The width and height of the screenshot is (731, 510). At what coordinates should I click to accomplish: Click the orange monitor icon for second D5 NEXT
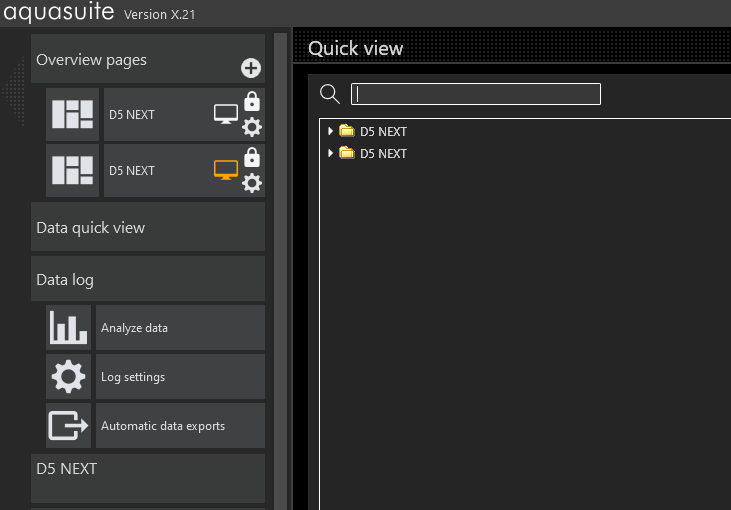point(226,171)
